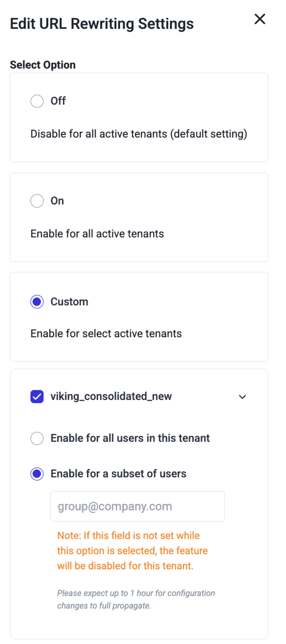Screen dimensions: 286x644
Task: Uncheck the viking_consolidated_new checkbox
Action: click(x=37, y=396)
